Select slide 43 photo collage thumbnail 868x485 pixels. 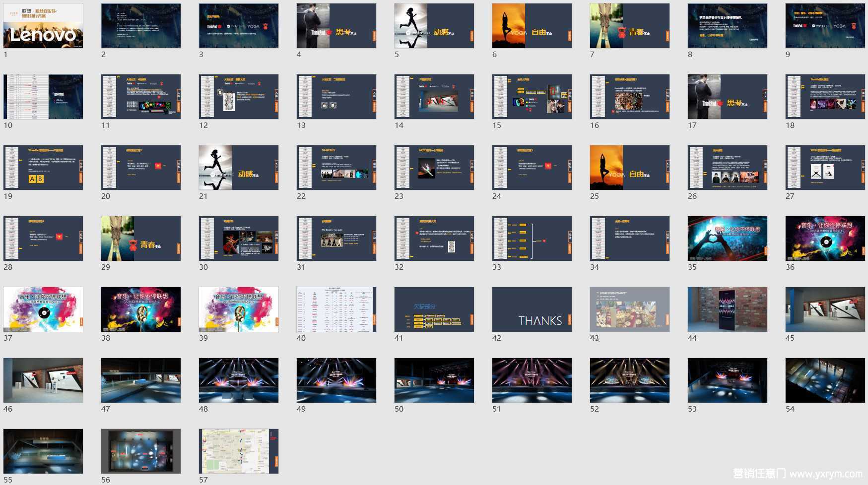630,309
